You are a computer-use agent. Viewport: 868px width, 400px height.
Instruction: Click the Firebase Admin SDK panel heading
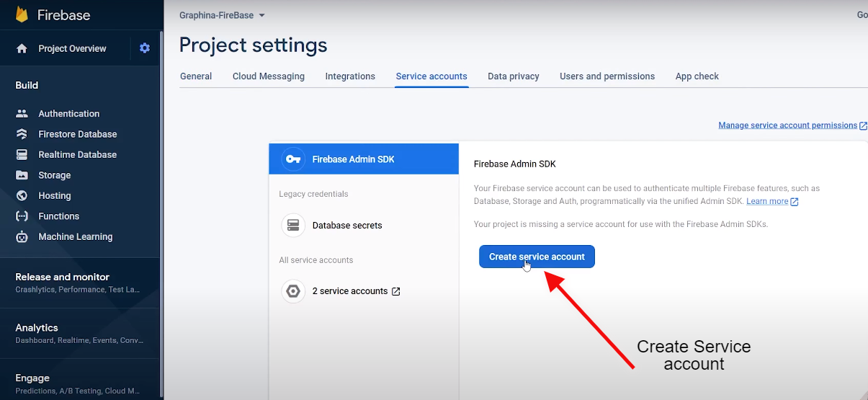[515, 164]
